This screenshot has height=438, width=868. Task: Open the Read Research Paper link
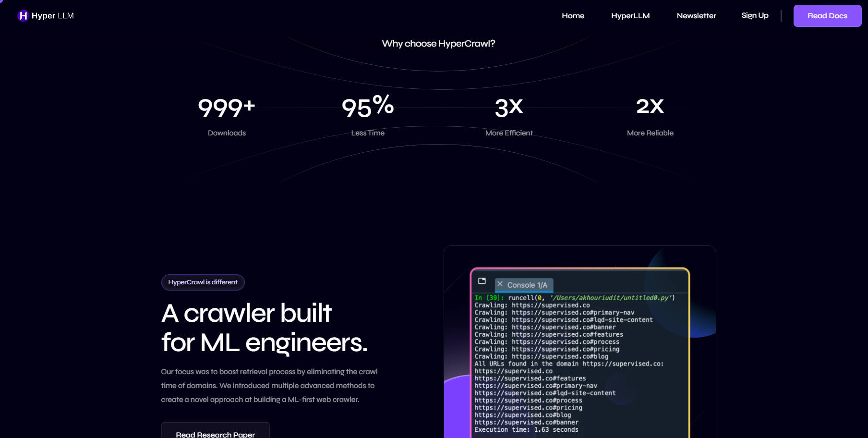tap(215, 434)
